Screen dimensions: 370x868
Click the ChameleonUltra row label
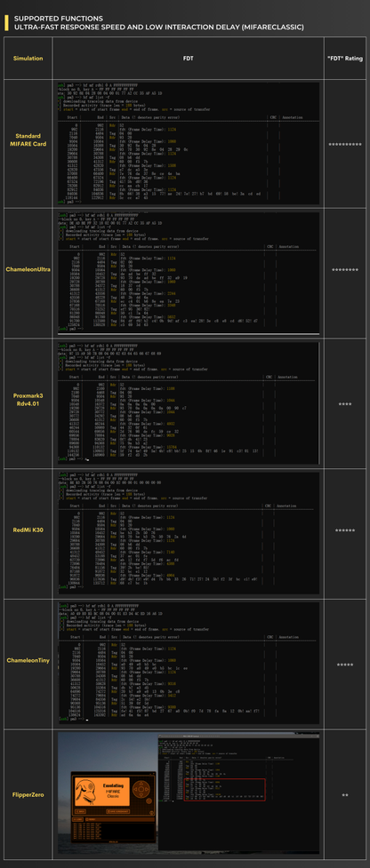click(x=28, y=269)
